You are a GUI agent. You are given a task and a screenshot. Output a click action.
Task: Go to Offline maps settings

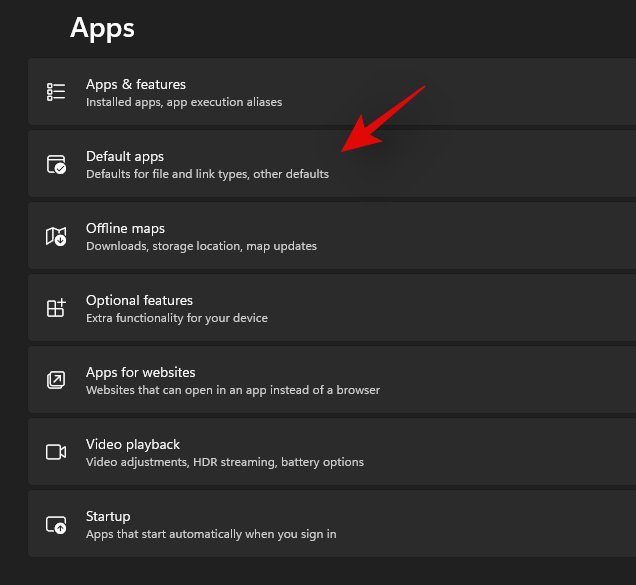tap(125, 229)
